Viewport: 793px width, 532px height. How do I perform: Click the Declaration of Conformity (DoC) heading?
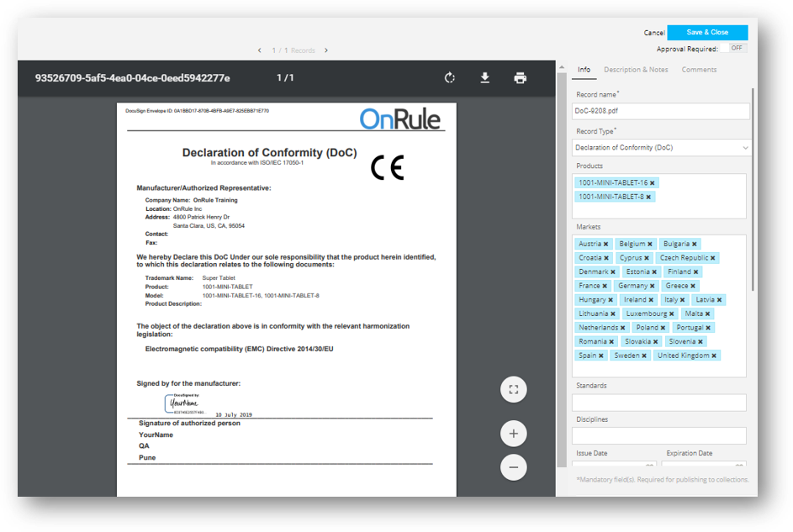point(269,153)
